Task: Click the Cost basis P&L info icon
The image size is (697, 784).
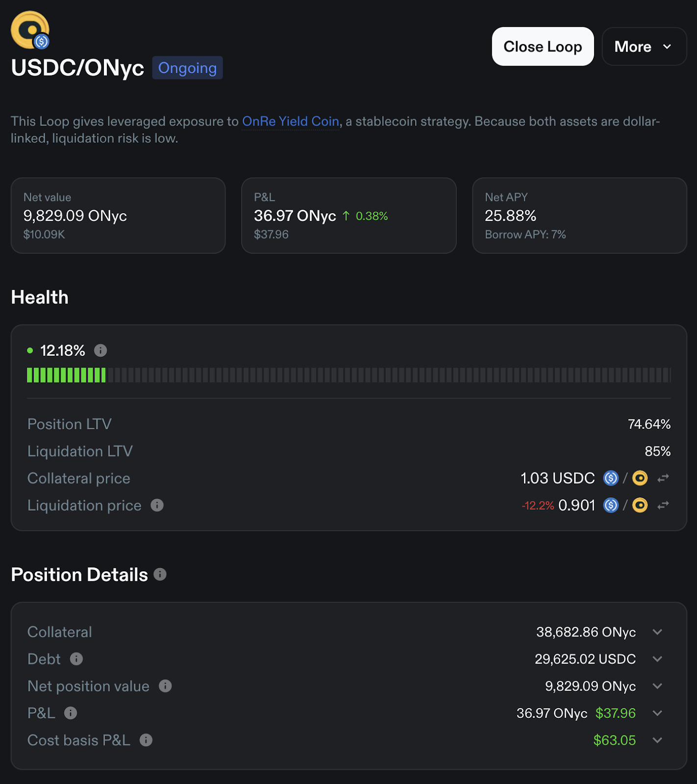Action: coord(146,740)
